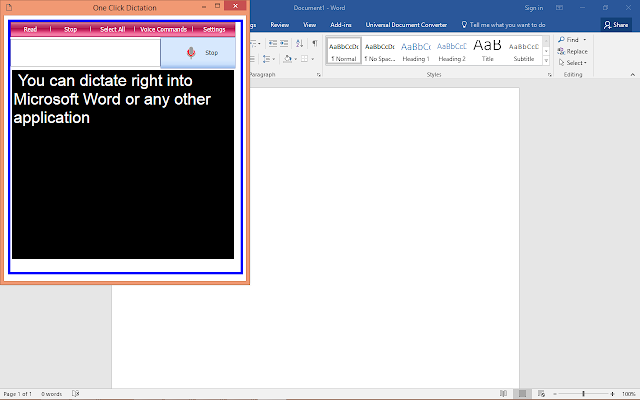The height and width of the screenshot is (400, 640).
Task: Click Line and Paragraph Spacing icon
Action: tap(266, 59)
